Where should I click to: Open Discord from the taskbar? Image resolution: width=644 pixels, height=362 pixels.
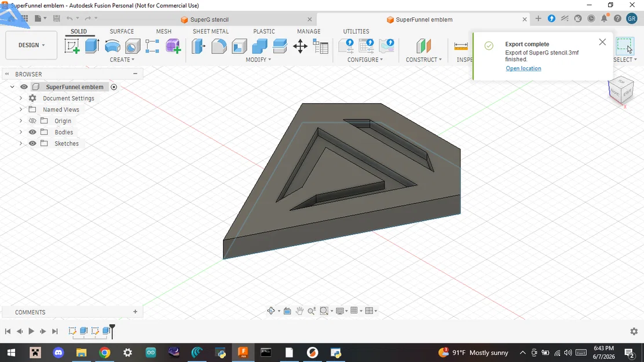click(58, 353)
